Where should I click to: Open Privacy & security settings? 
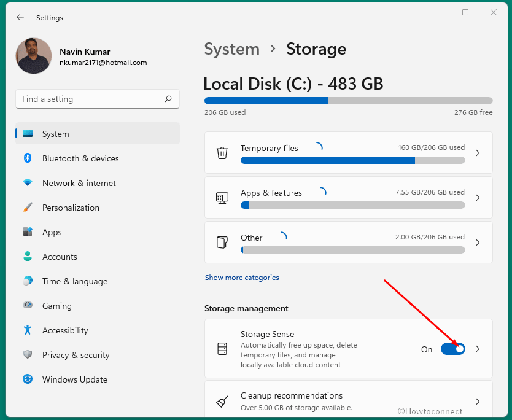pyautogui.click(x=98, y=355)
